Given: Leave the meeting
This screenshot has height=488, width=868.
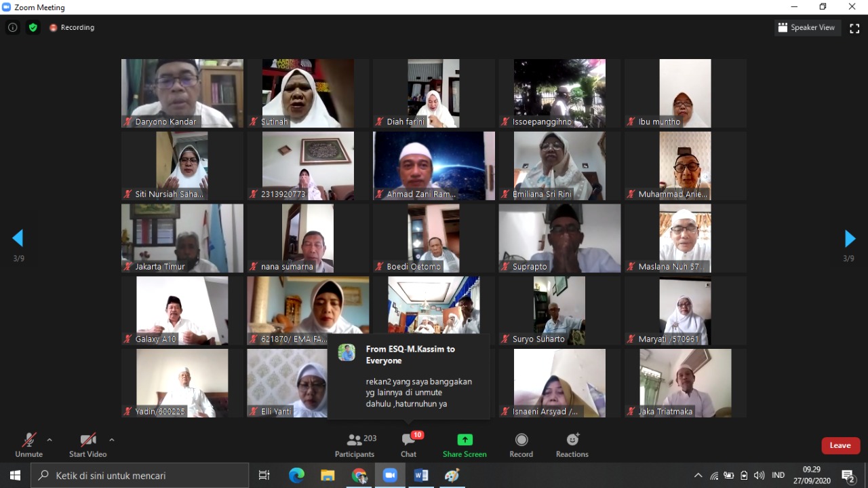Looking at the screenshot, I should point(840,445).
